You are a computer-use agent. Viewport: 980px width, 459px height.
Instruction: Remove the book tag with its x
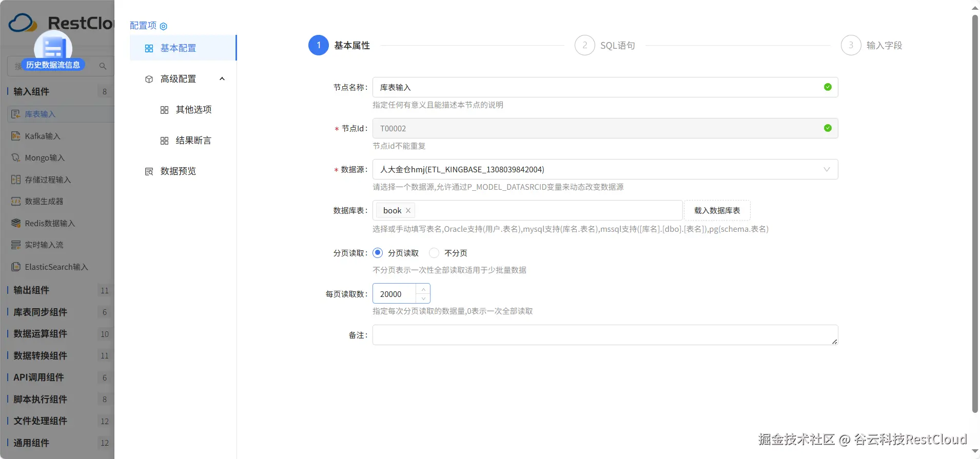[408, 210]
